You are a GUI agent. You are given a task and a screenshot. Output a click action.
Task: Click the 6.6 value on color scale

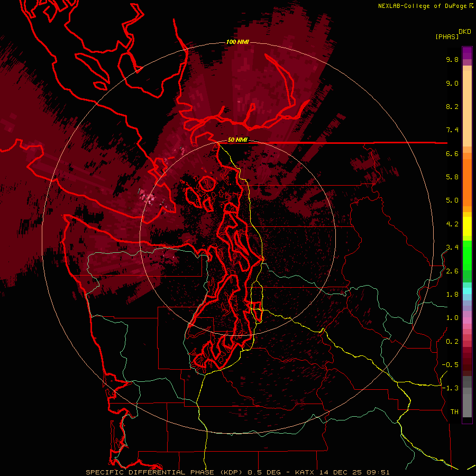pyautogui.click(x=452, y=153)
